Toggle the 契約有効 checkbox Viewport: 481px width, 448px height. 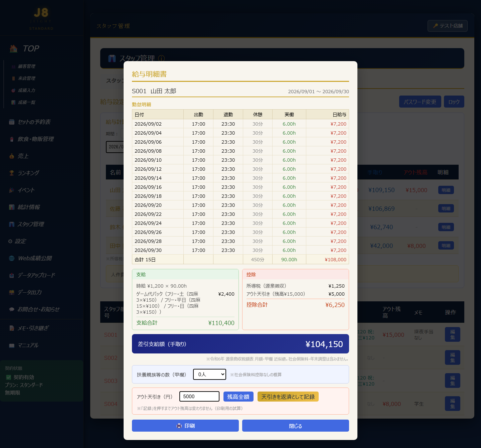9,377
